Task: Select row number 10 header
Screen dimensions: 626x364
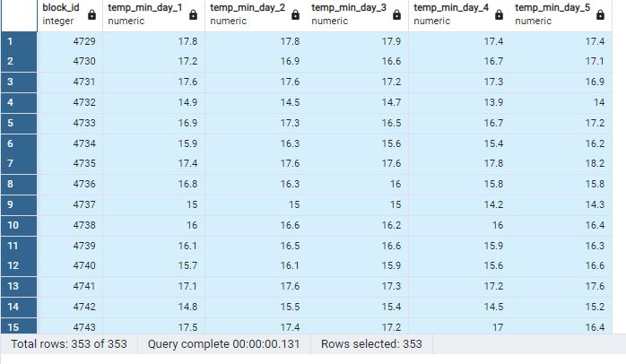Action: pyautogui.click(x=19, y=226)
